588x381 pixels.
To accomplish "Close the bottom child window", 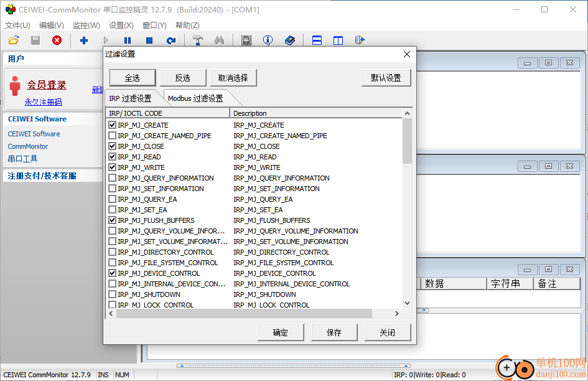I will click(569, 269).
